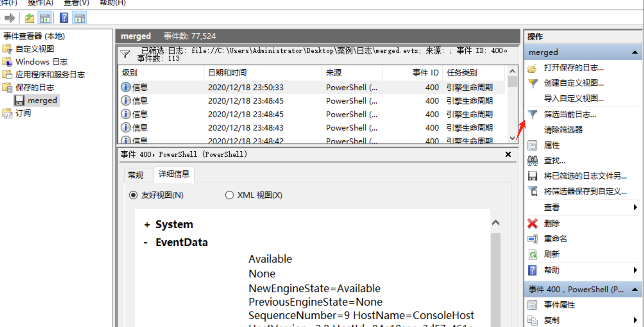Click event list scrollbar down arrow
This screenshot has width=644, height=327.
click(512, 138)
